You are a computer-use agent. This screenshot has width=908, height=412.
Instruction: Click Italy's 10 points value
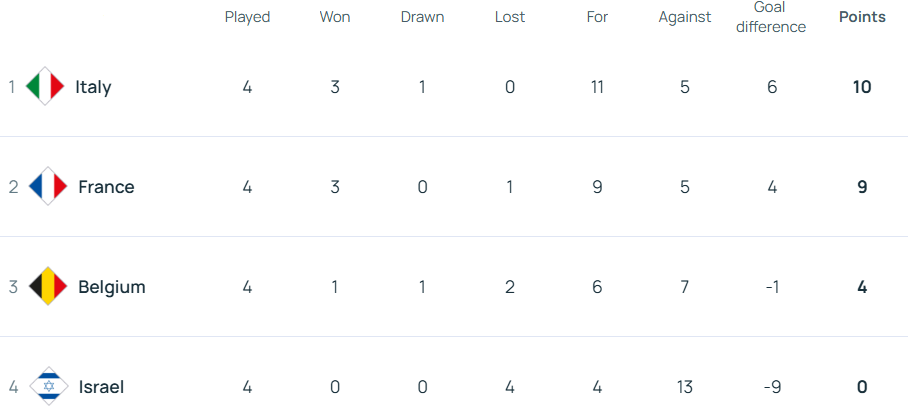(861, 87)
